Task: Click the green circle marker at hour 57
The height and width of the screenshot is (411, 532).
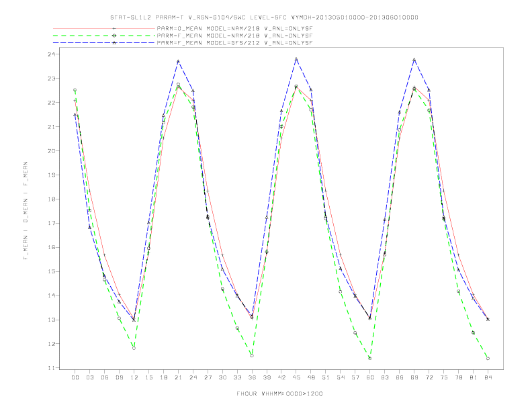Action: click(x=355, y=332)
